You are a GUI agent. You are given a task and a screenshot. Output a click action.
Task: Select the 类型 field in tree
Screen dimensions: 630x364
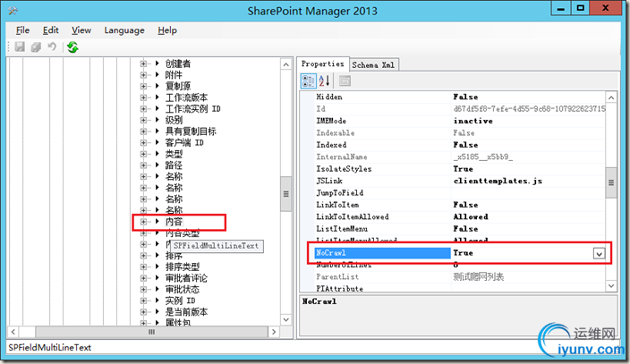pyautogui.click(x=174, y=154)
